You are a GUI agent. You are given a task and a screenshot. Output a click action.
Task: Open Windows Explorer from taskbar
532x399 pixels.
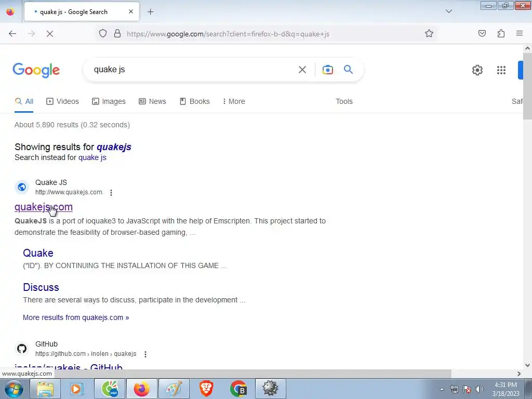click(45, 389)
